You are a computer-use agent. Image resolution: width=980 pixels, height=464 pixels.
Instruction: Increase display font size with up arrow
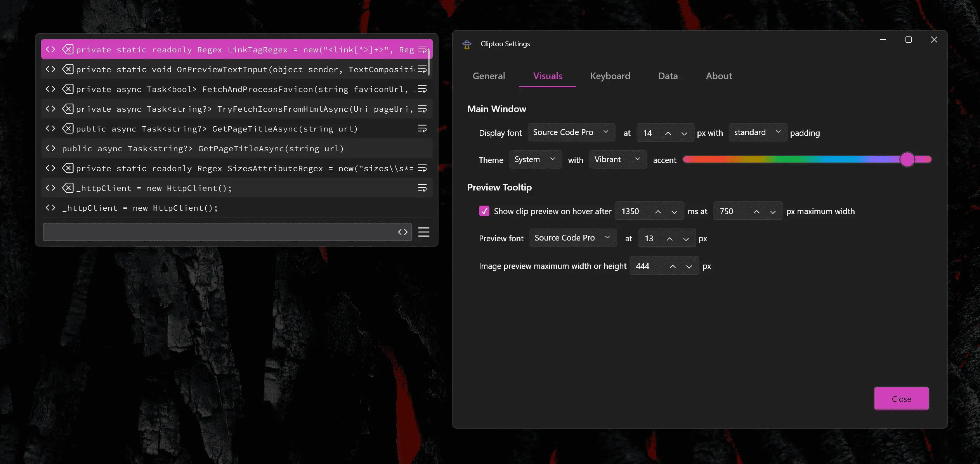[x=668, y=133]
